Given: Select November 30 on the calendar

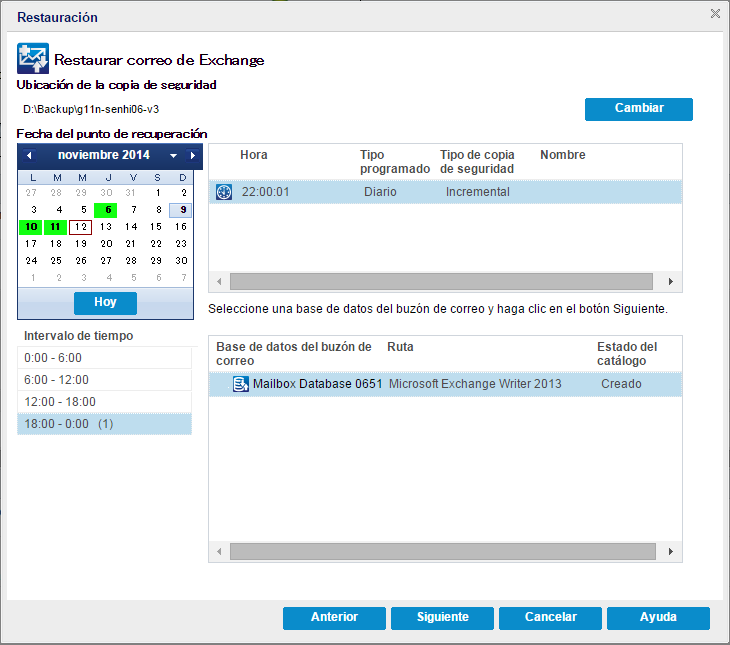Looking at the screenshot, I should point(181,261).
